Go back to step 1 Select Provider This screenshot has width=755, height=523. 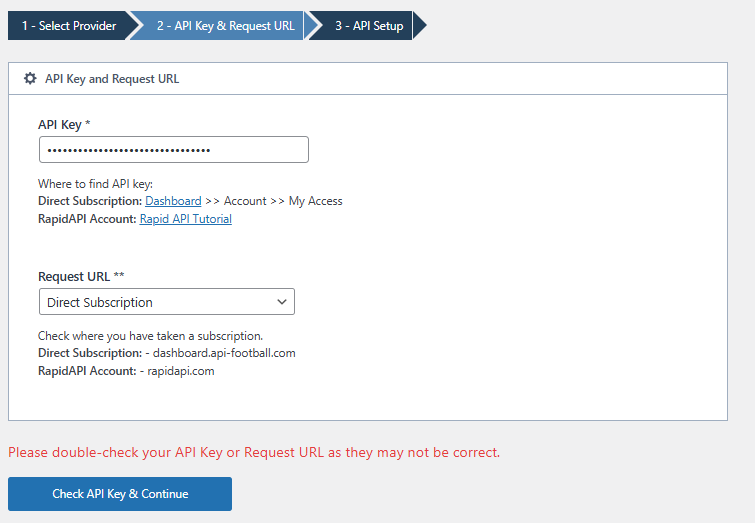point(68,26)
